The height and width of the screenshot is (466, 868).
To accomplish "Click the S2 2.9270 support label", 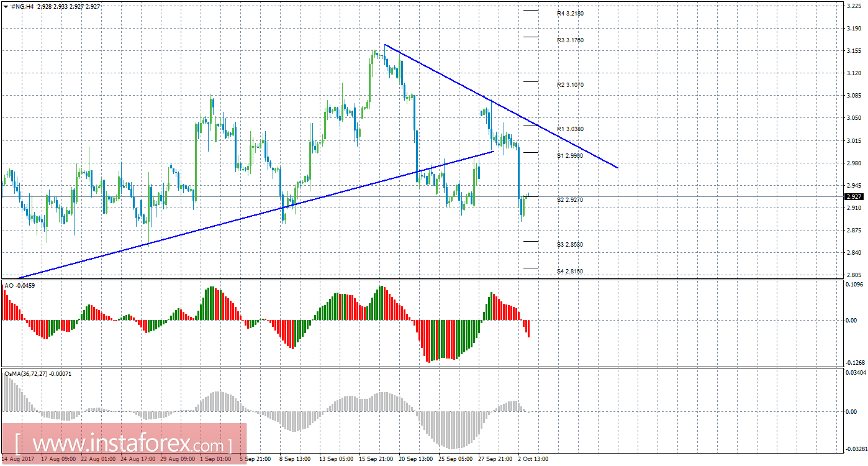I will [570, 199].
